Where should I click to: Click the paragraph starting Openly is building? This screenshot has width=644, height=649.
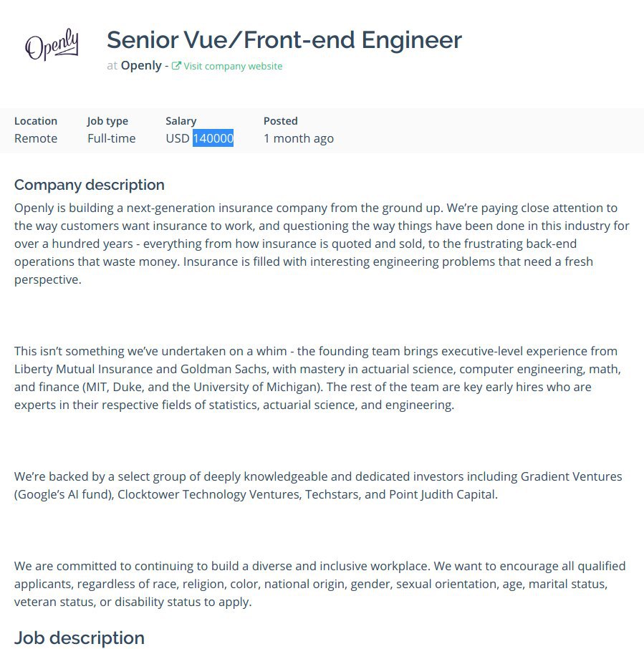pyautogui.click(x=322, y=244)
